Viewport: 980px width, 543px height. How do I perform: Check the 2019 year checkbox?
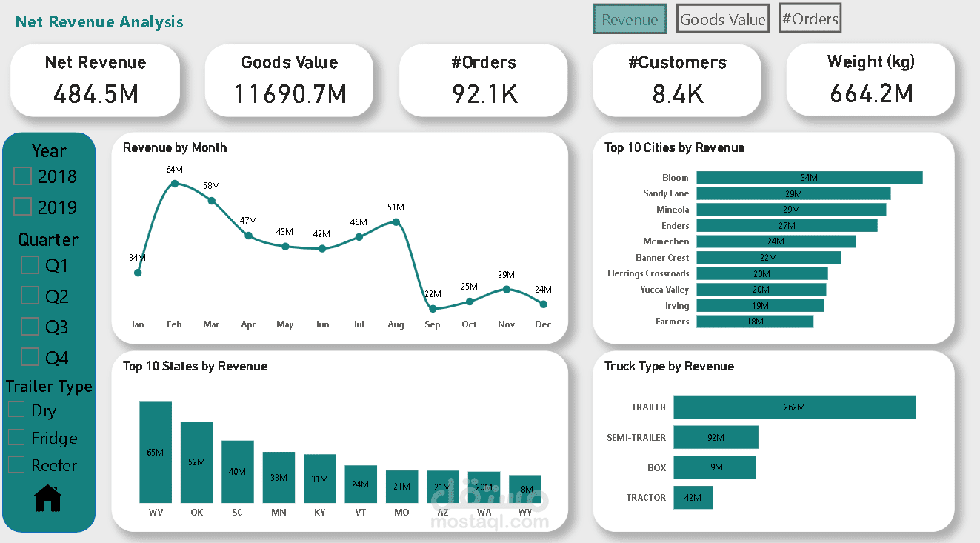tap(21, 207)
